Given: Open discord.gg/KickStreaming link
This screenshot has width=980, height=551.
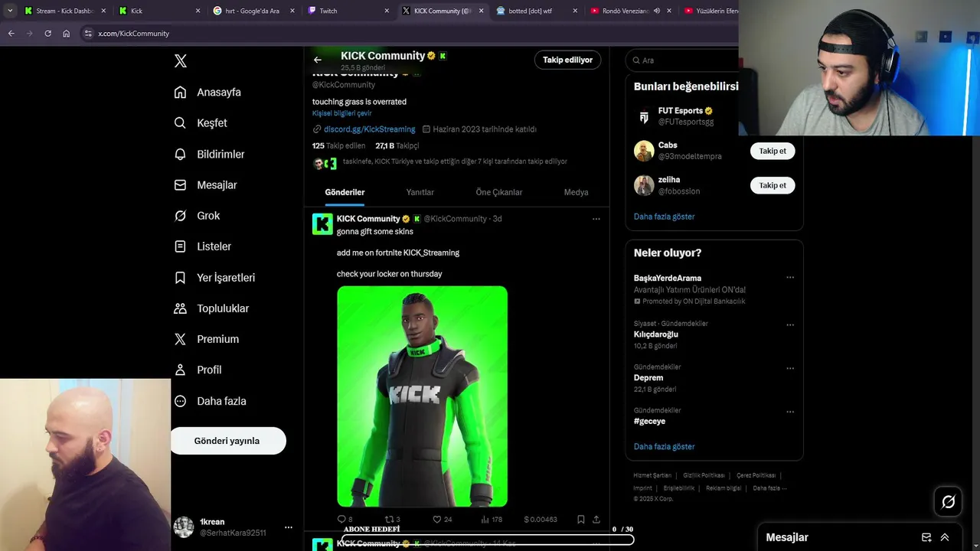Looking at the screenshot, I should point(369,129).
